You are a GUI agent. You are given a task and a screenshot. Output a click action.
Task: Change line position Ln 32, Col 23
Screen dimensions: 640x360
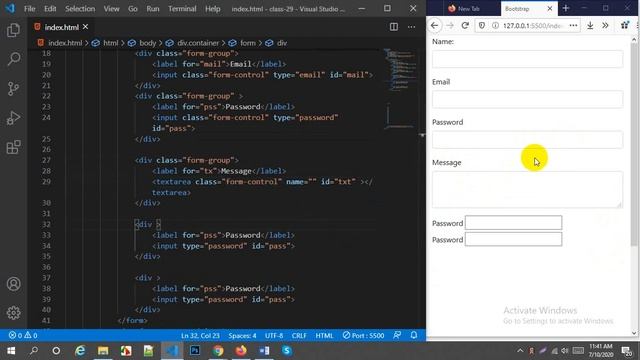pos(200,336)
